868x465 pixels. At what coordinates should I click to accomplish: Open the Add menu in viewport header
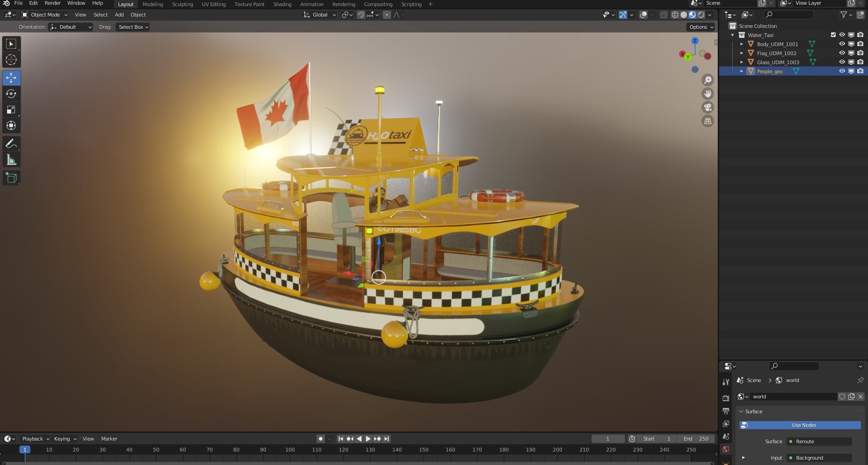119,15
